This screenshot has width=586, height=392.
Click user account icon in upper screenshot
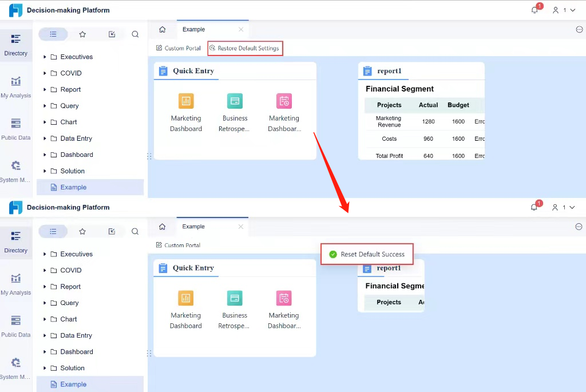point(556,10)
